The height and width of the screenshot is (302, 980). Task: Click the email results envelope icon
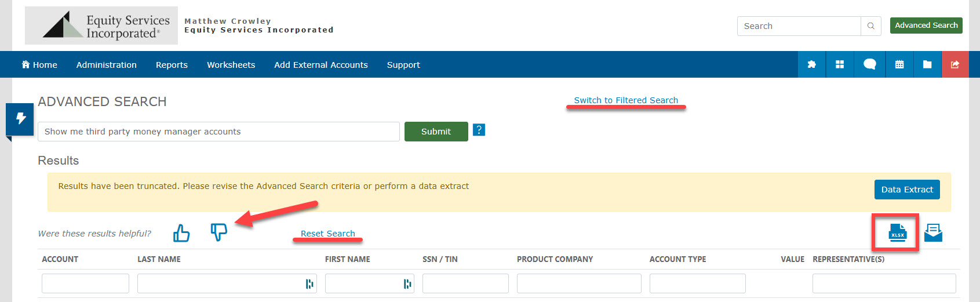933,232
